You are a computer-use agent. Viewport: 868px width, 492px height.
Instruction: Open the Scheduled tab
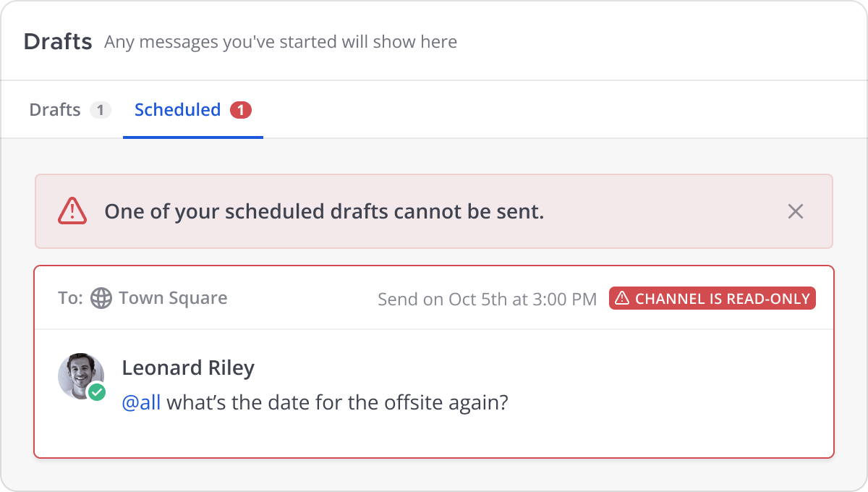[x=178, y=109]
